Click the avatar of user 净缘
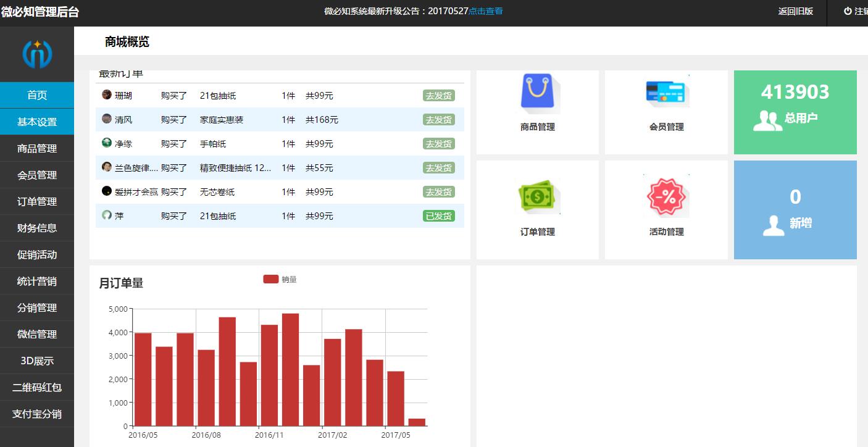Viewport: 868px width, 447px height. tap(107, 143)
